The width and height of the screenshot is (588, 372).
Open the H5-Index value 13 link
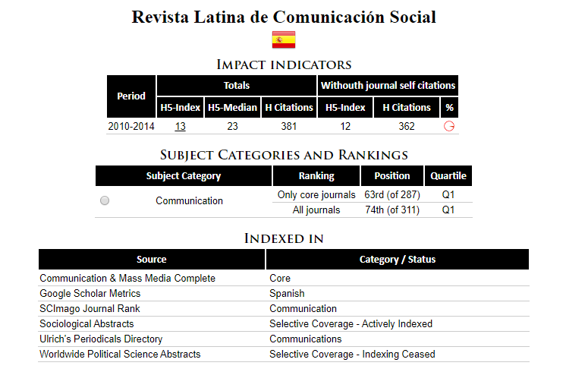pyautogui.click(x=180, y=126)
